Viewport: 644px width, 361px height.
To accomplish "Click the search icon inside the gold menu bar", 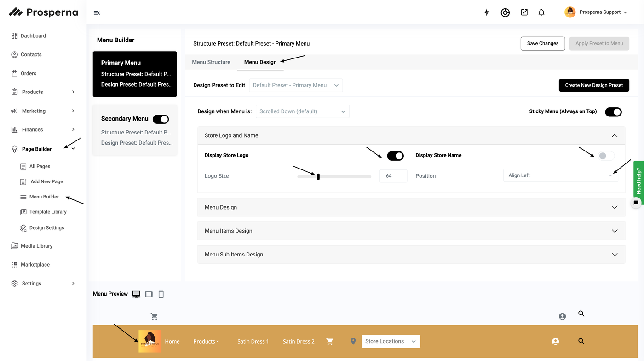I will [581, 341].
